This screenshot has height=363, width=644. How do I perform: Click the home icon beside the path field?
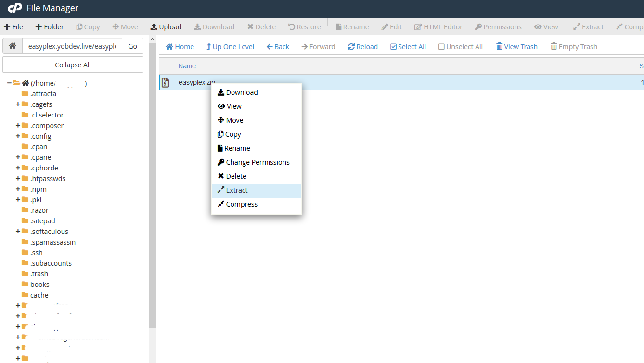click(x=12, y=45)
